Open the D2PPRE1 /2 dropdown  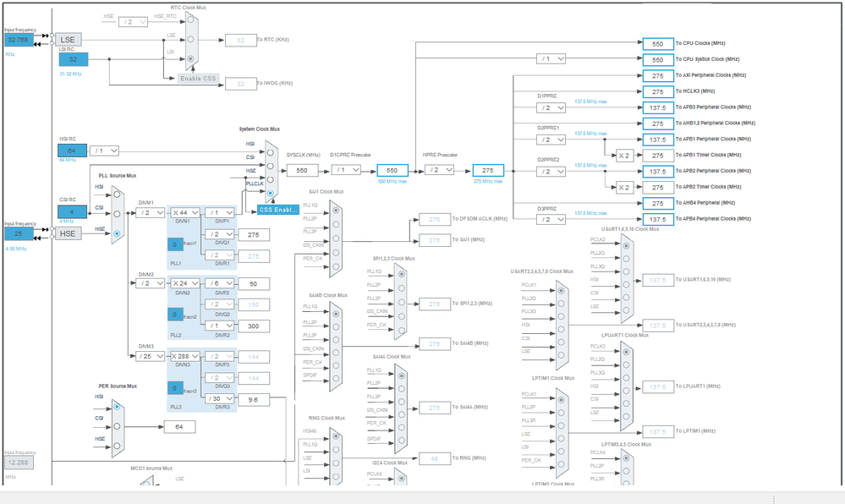[551, 140]
